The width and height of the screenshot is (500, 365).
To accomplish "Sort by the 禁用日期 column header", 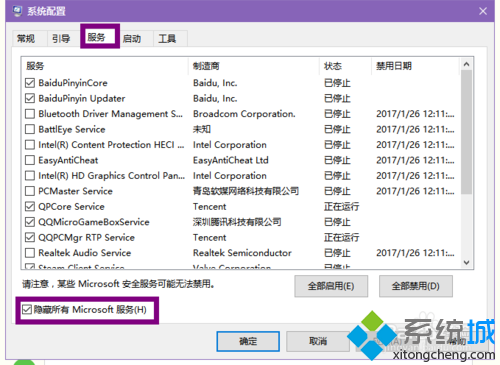I will pyautogui.click(x=415, y=66).
